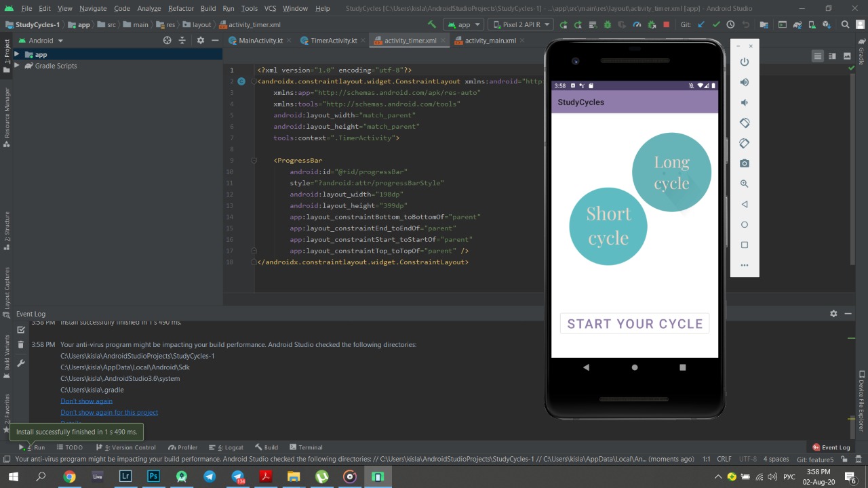Lower emulator volume down icon
This screenshot has width=868, height=488.
coord(745,102)
